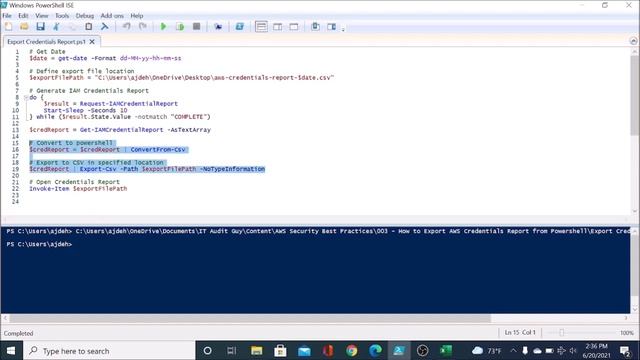This screenshot has width=640, height=360.
Task: Stop the operation with Stop square icon
Action: (x=196, y=27)
